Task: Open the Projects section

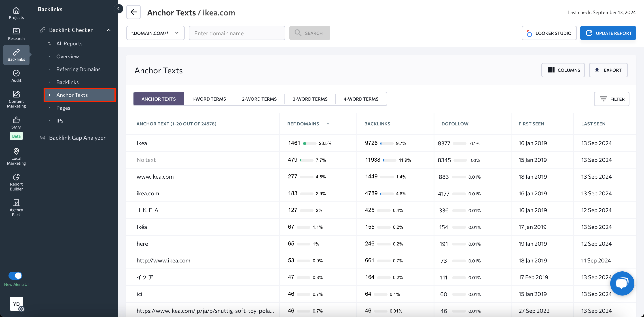Action: click(16, 13)
